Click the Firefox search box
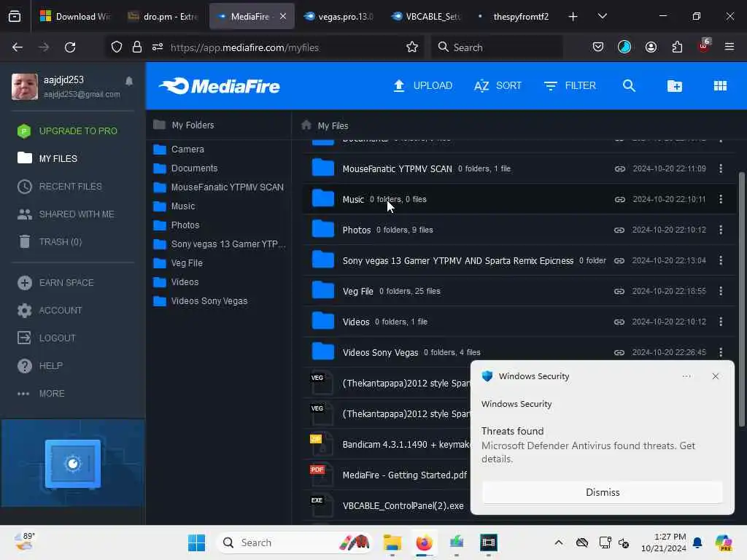This screenshot has width=747, height=560. 496,47
